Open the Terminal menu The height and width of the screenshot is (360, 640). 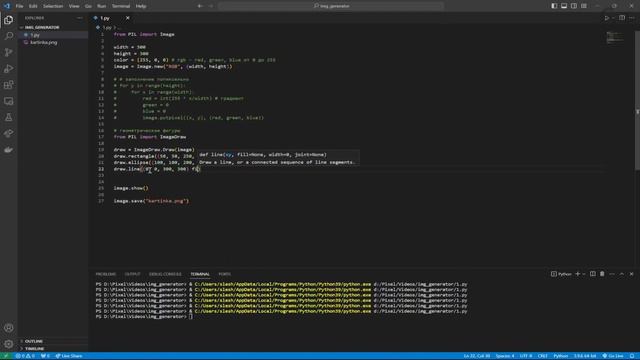click(121, 6)
